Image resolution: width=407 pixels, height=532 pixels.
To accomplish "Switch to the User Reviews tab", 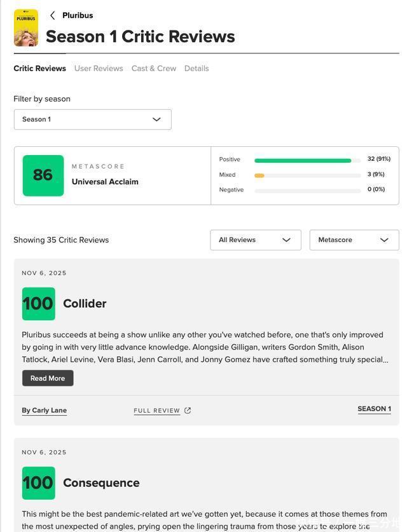I will point(99,69).
